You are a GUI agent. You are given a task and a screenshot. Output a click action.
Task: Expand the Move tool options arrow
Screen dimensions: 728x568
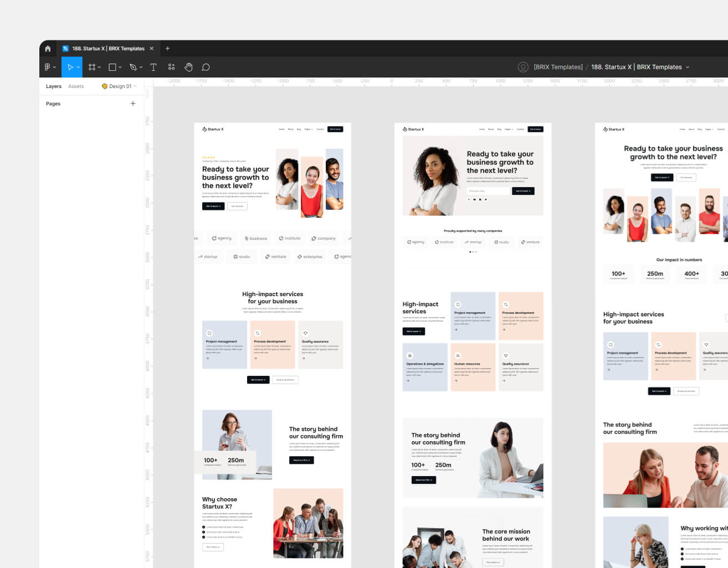click(x=78, y=68)
